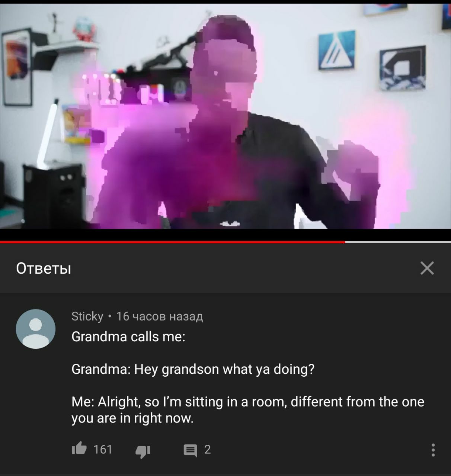
Task: Open replies via the comment bubble icon
Action: [x=191, y=451]
